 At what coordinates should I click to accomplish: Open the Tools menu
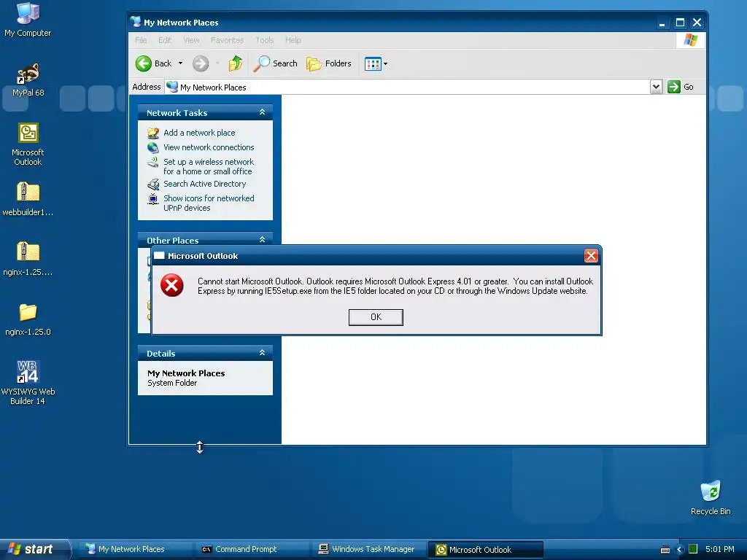coord(264,40)
